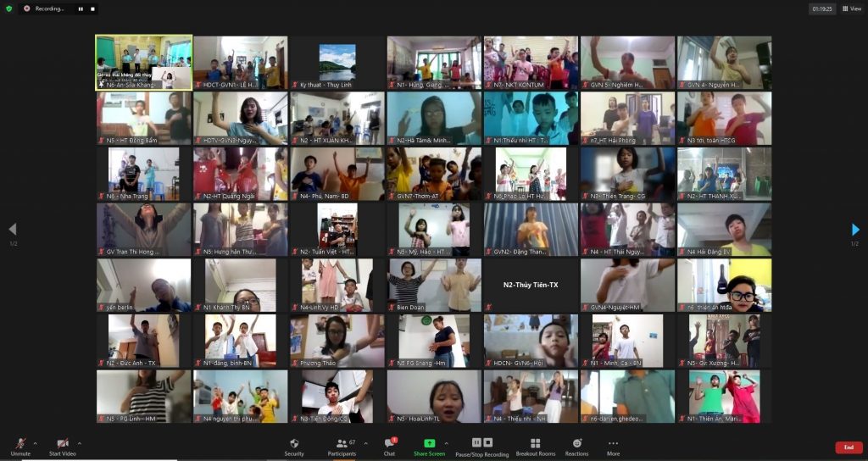The width and height of the screenshot is (868, 461).
Task: Pause recording from top-left indicator
Action: pos(81,8)
